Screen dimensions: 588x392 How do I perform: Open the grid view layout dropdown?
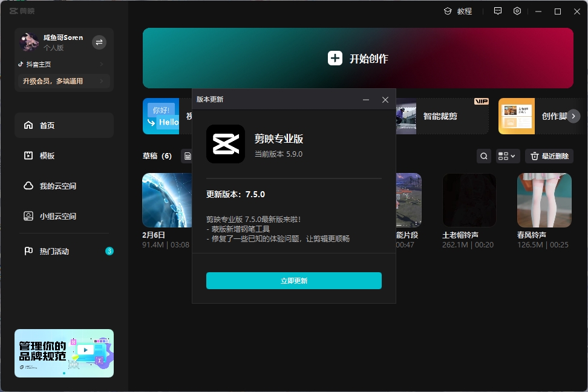point(508,156)
